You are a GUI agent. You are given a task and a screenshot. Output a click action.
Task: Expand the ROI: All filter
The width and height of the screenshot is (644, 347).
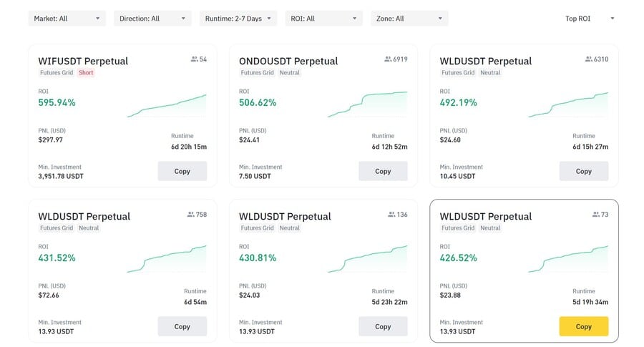click(324, 19)
